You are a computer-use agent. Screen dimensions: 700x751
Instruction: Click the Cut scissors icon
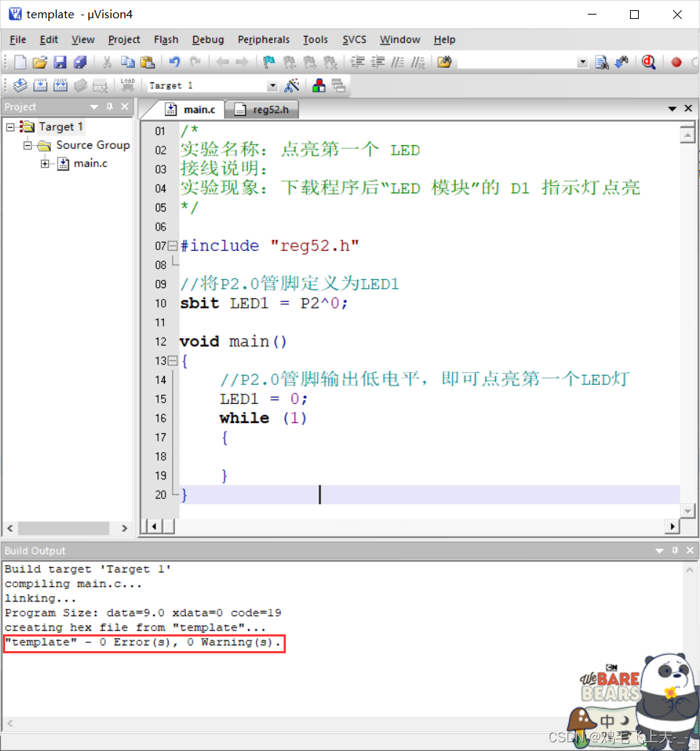(107, 62)
